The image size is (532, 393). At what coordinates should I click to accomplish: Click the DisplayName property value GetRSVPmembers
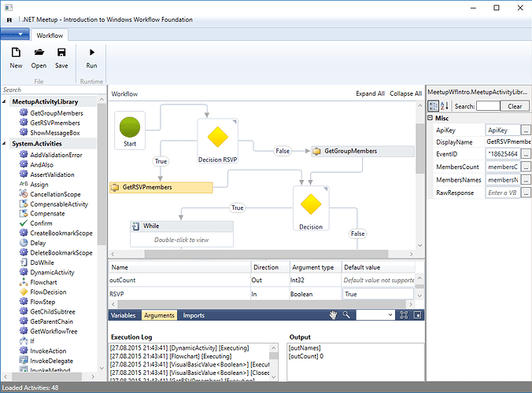508,141
